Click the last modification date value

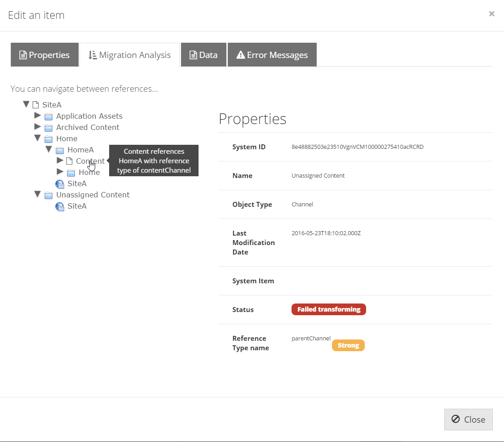click(326, 233)
